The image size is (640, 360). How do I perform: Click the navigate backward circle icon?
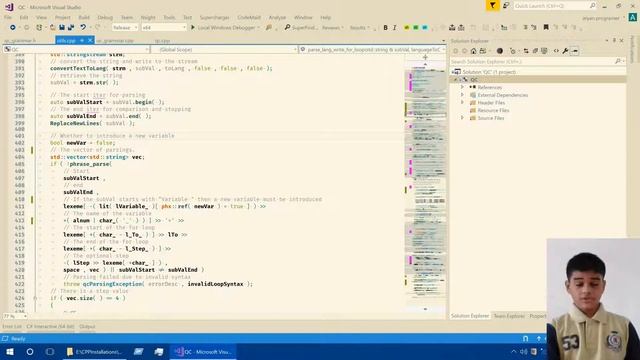pyautogui.click(x=13, y=27)
